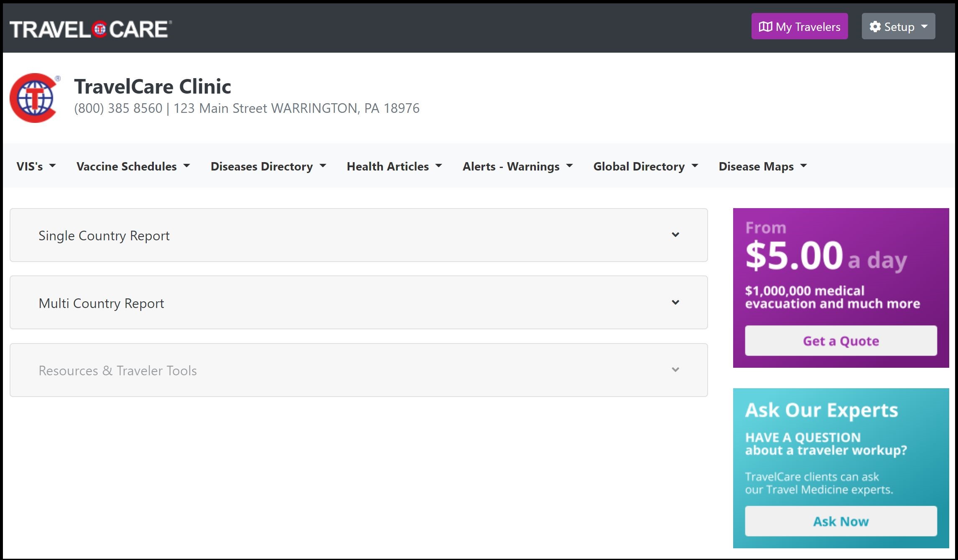Expand the Single Country Report panel
Screen dimensions: 958x560
(359, 235)
